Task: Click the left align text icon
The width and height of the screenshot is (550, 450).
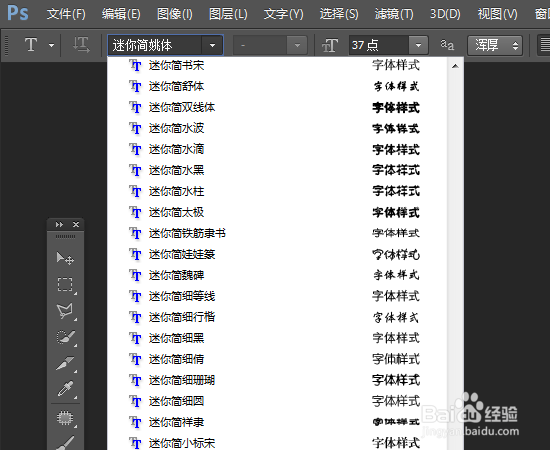Action: point(545,45)
